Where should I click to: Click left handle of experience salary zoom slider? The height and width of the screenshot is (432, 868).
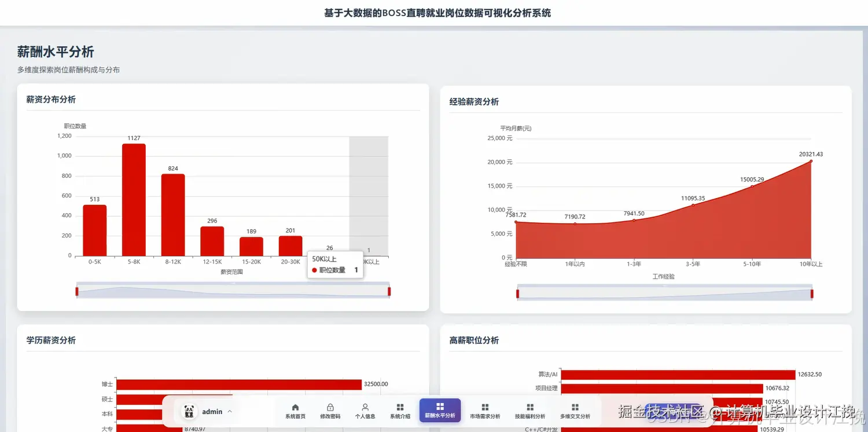pos(518,294)
